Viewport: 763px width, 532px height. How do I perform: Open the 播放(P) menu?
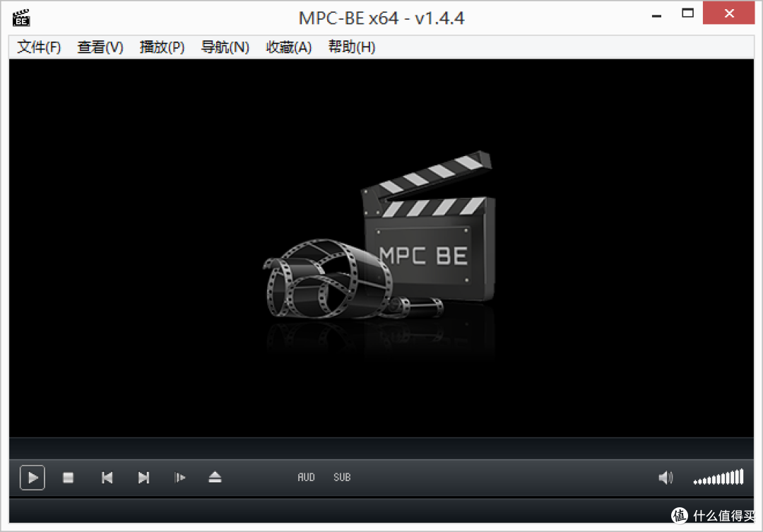(162, 47)
